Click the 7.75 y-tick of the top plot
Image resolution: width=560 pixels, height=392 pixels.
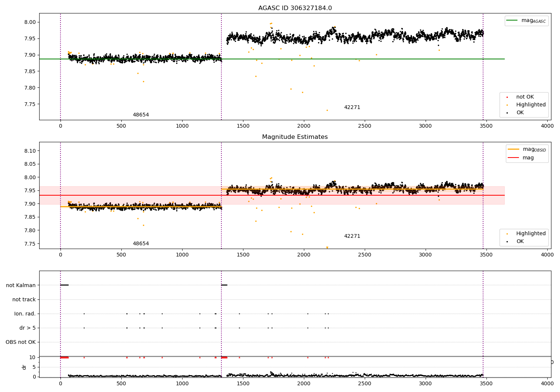(29, 104)
